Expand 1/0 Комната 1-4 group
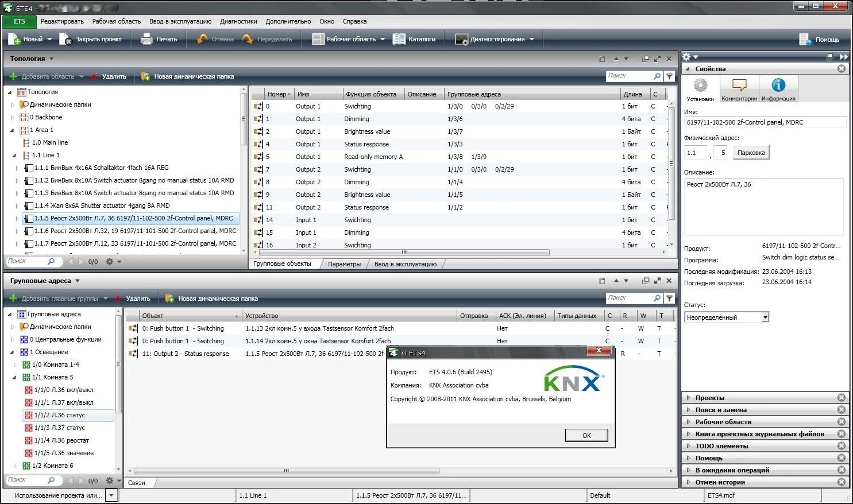853x504 pixels. pyautogui.click(x=15, y=365)
